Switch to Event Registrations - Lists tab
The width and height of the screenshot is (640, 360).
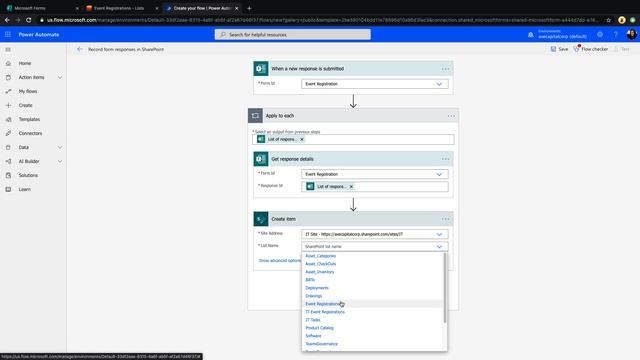(122, 8)
